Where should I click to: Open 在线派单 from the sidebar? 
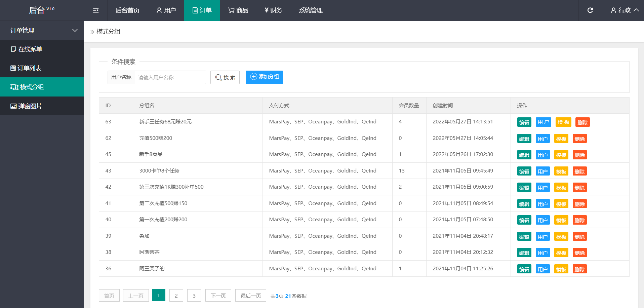30,49
